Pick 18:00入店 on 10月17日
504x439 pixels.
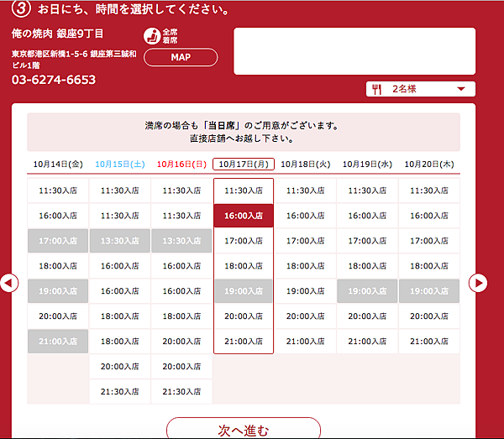pos(244,266)
